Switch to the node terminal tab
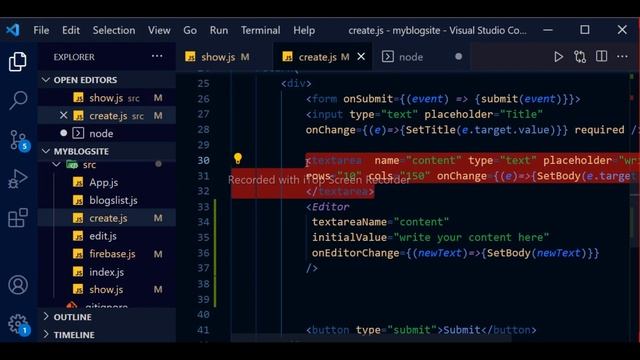Image resolution: width=640 pixels, height=360 pixels. coord(420,57)
